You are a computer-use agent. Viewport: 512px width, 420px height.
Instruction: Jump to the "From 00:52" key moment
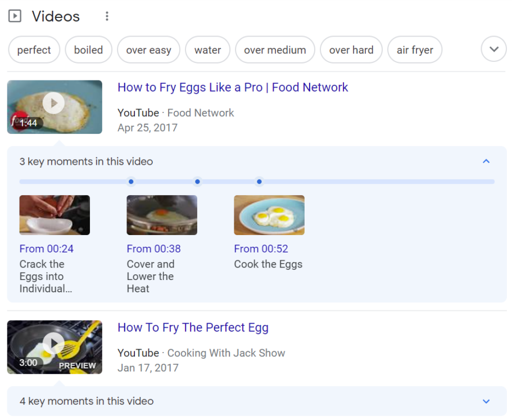point(261,249)
